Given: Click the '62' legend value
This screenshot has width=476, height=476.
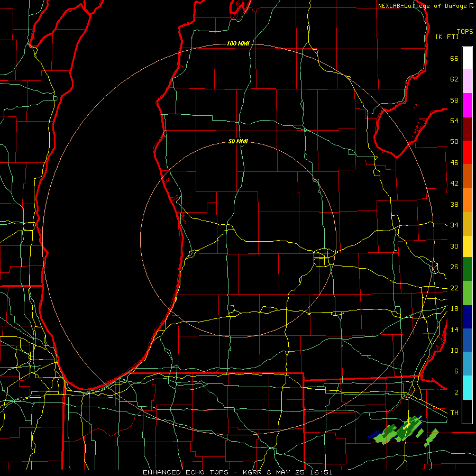Looking at the screenshot, I should (x=454, y=79).
